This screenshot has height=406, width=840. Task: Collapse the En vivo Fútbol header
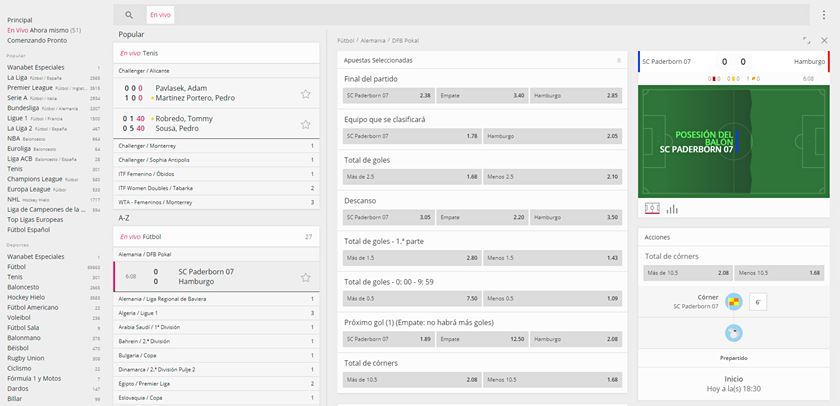216,236
